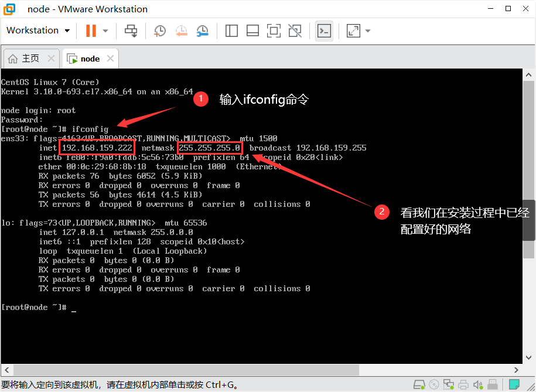Screen dimensions: 536x392
Task: Click the status bar Ctrl+G hint text
Action: click(120, 385)
